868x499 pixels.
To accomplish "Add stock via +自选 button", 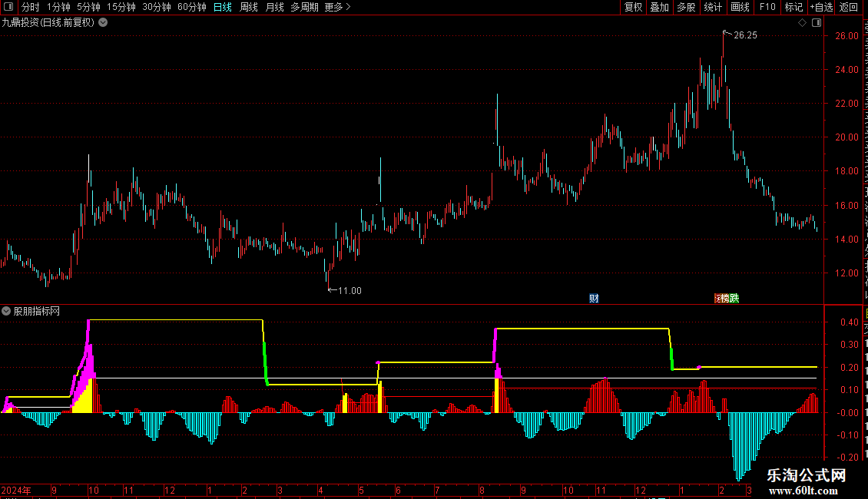I will pyautogui.click(x=821, y=7).
